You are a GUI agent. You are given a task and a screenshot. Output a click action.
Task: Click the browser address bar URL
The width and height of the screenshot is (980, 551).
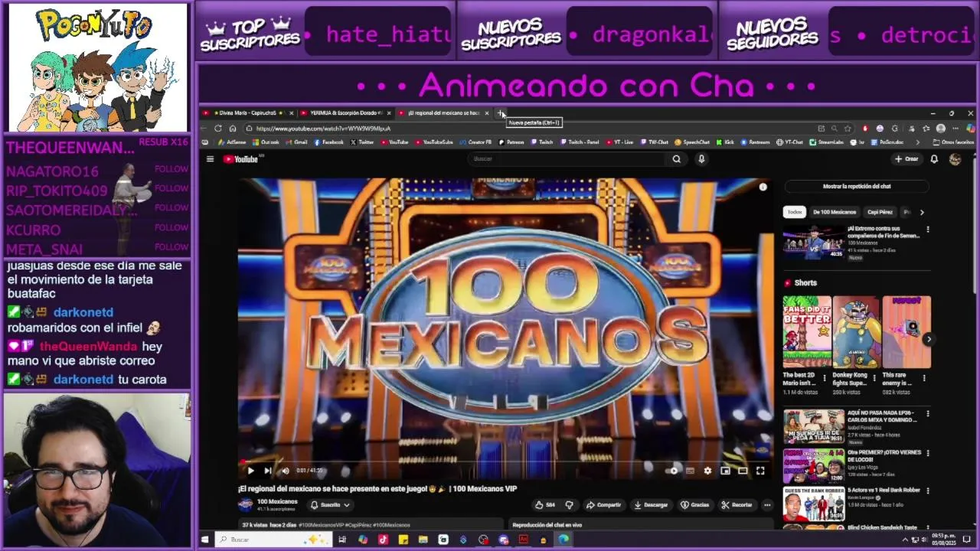tap(324, 129)
